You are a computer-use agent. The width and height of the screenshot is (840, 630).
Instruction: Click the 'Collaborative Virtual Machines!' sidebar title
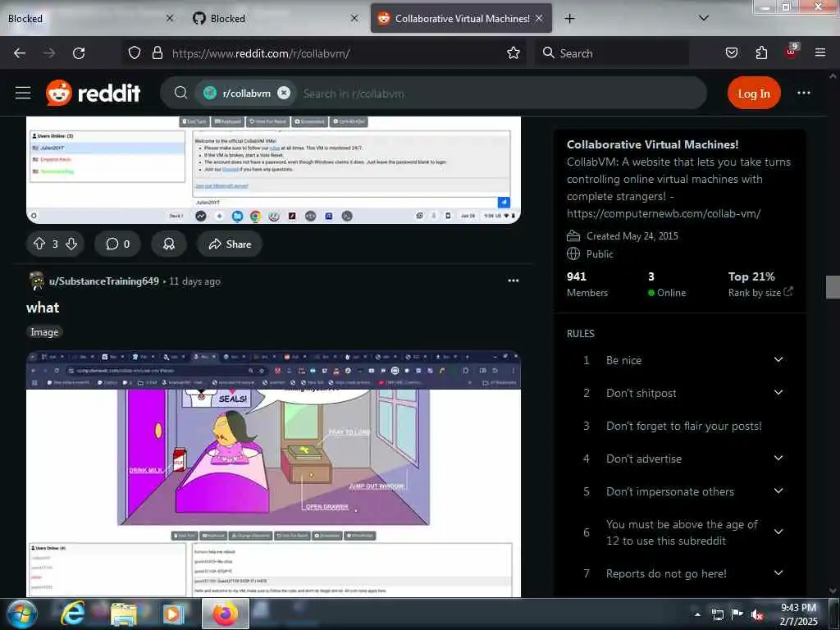[x=652, y=144]
